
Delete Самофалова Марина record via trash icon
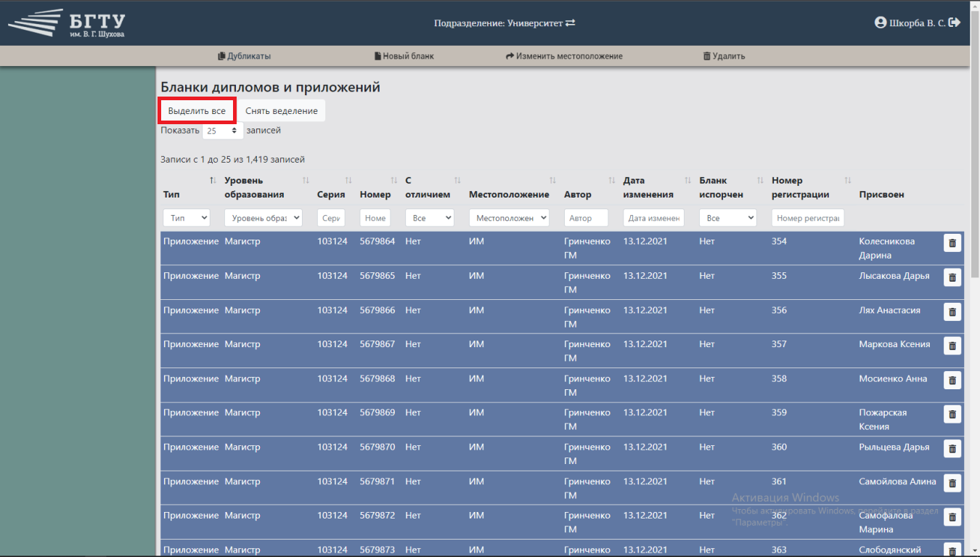pos(952,517)
